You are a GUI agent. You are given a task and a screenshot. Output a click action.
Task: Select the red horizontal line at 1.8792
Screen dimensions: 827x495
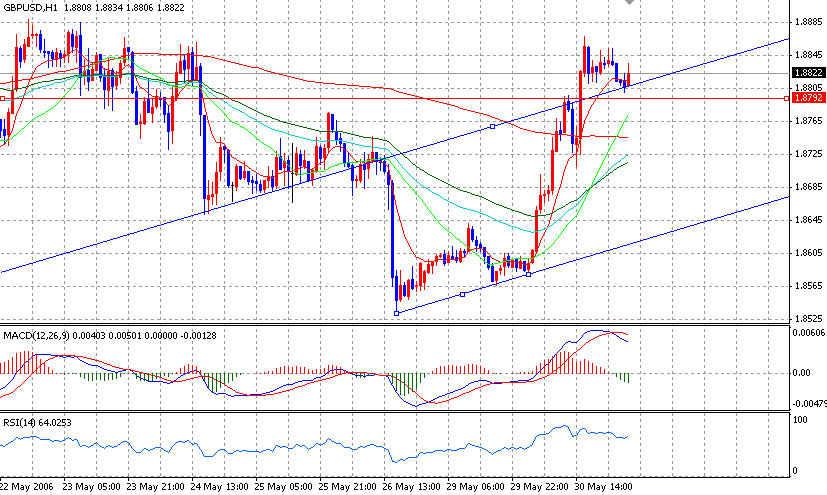(x=395, y=98)
